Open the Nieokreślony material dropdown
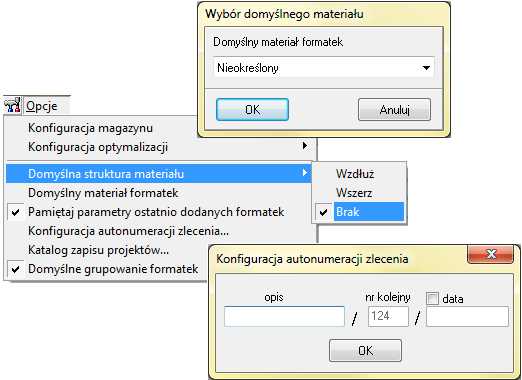The height and width of the screenshot is (380, 522). tap(324, 68)
